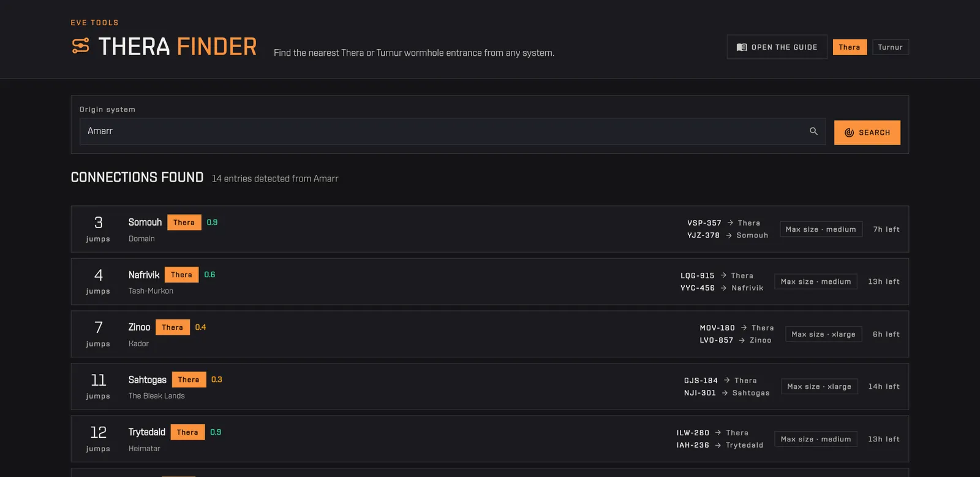980x477 pixels.
Task: Click the EVE Tools label
Action: (x=95, y=23)
